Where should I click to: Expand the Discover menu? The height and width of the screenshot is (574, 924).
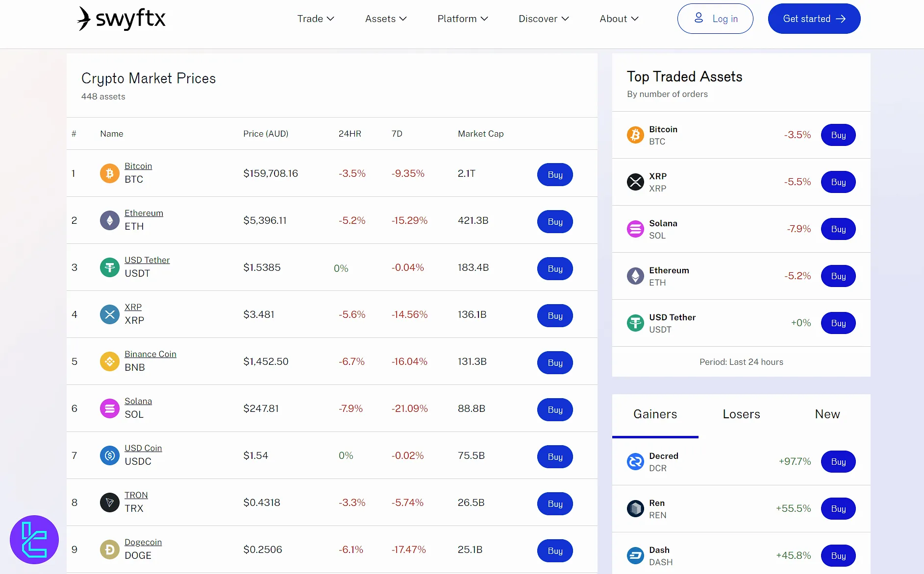point(543,19)
